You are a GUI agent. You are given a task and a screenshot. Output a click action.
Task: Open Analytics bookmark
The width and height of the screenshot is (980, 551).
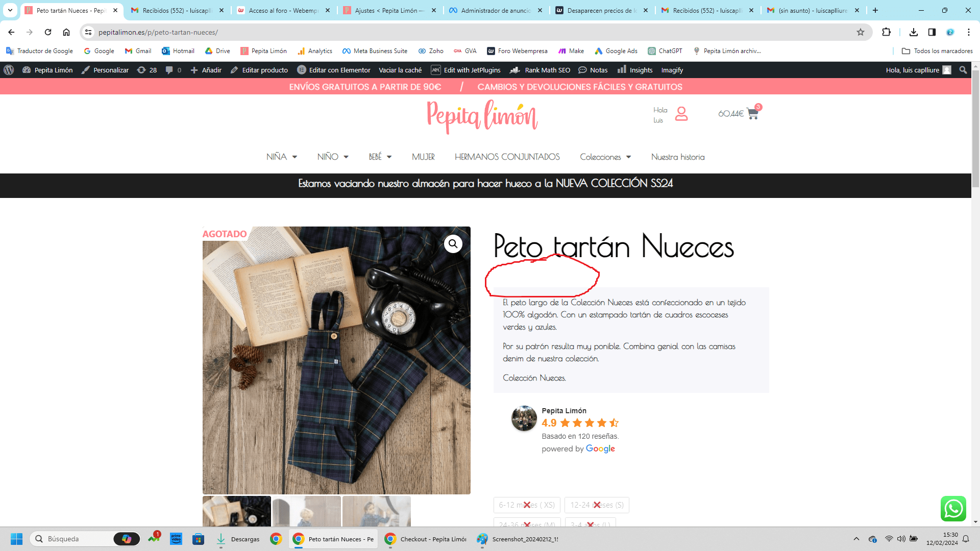click(315, 51)
